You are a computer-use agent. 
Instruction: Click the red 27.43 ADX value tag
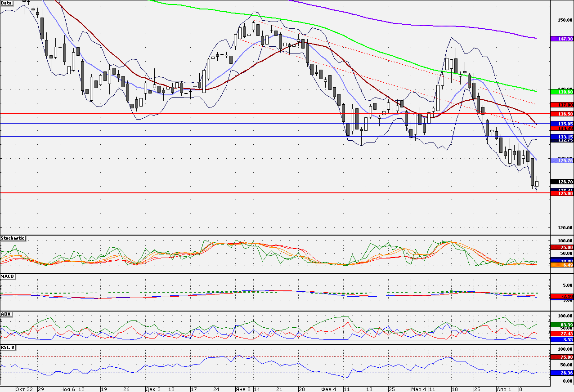click(562, 334)
